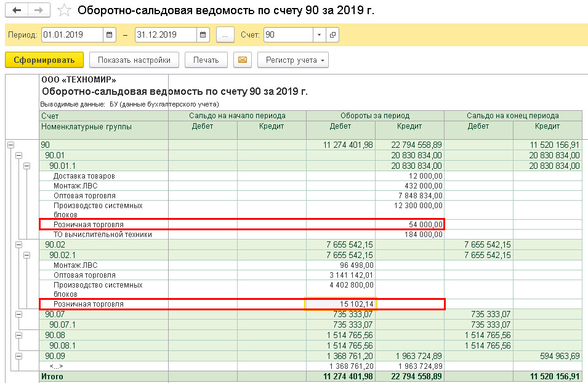Click the Печать button
588x383 pixels.
(x=206, y=60)
